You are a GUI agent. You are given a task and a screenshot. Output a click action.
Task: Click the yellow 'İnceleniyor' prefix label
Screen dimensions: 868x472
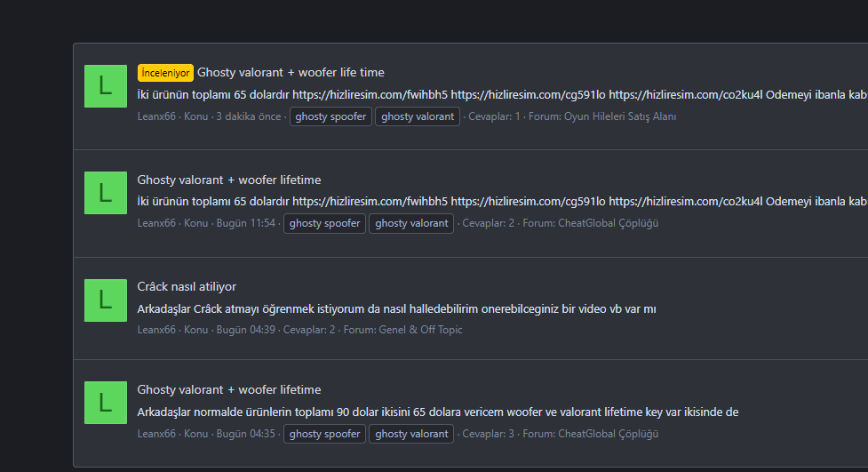pyautogui.click(x=165, y=73)
